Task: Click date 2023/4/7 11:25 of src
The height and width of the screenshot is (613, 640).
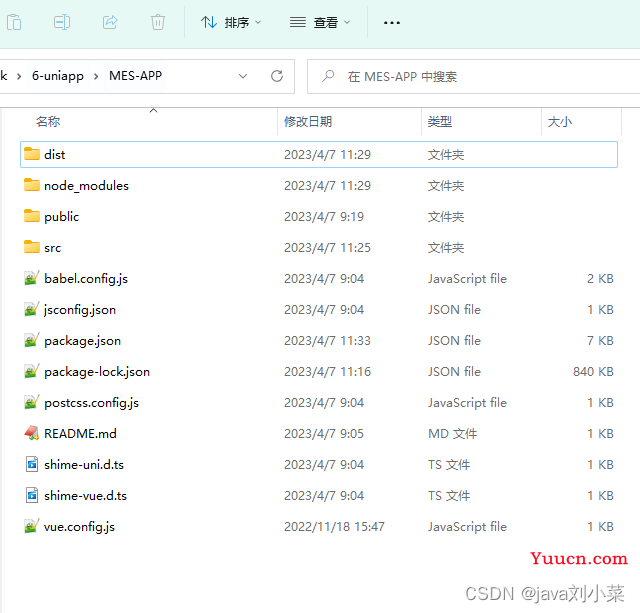Action: tap(327, 247)
